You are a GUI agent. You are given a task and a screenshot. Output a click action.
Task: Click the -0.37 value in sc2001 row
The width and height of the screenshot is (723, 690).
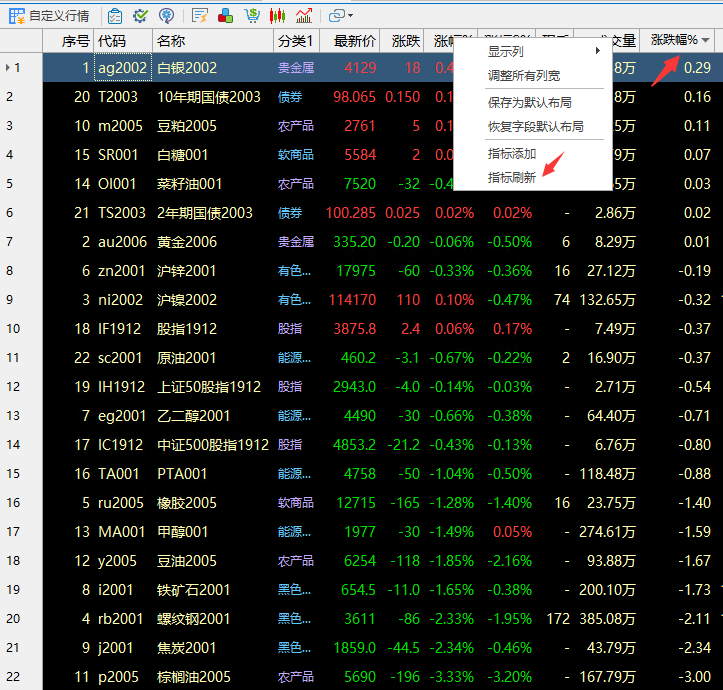click(x=694, y=358)
